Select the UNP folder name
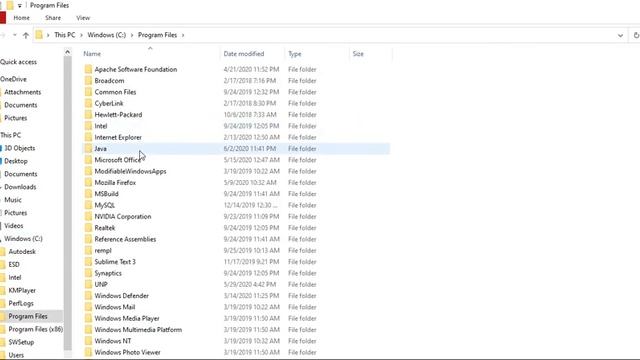This screenshot has width=640, height=360. (x=101, y=284)
